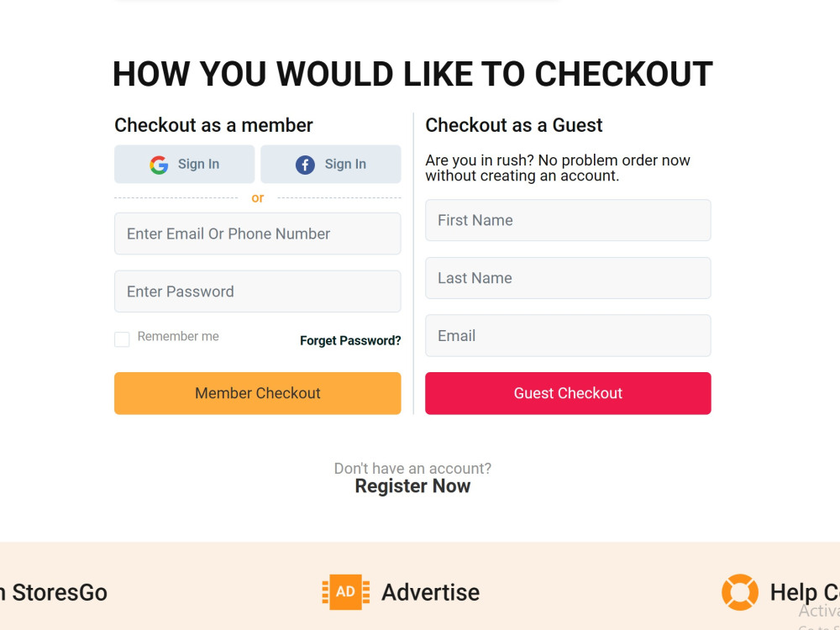
Task: Click the Google logo icon
Action: pyautogui.click(x=159, y=165)
